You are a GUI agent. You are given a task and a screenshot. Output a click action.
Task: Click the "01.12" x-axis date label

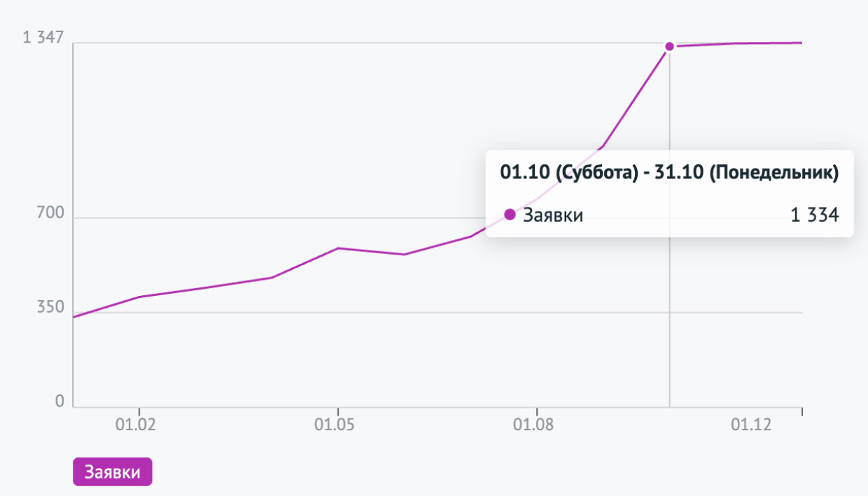pyautogui.click(x=754, y=425)
